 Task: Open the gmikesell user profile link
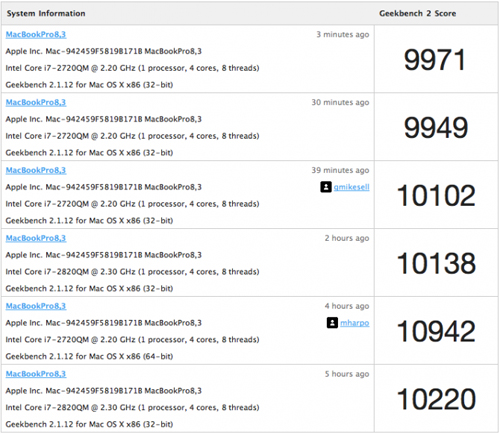point(351,187)
